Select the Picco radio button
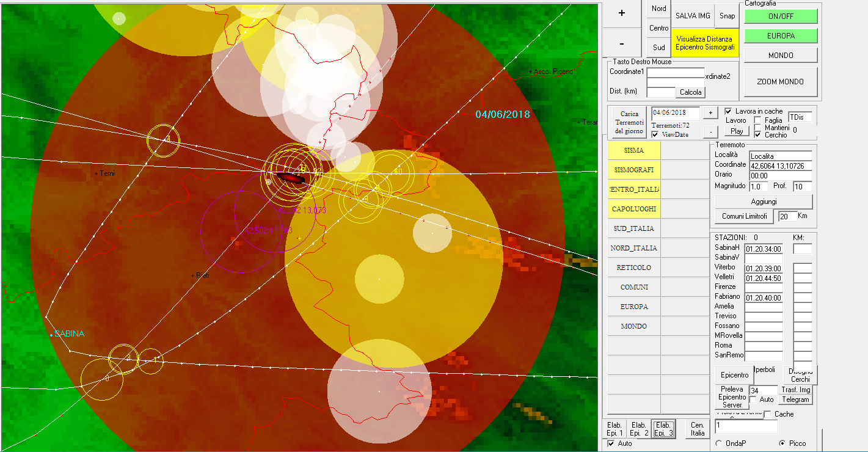 pos(782,443)
